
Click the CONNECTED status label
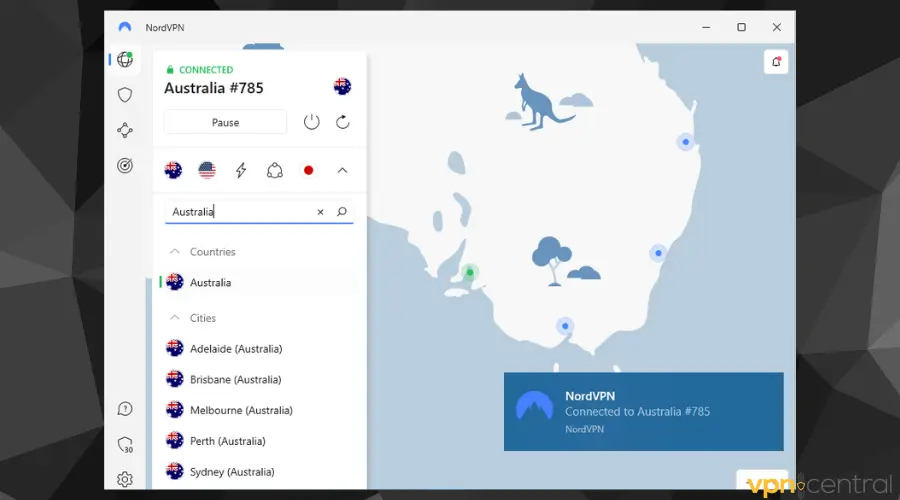206,69
